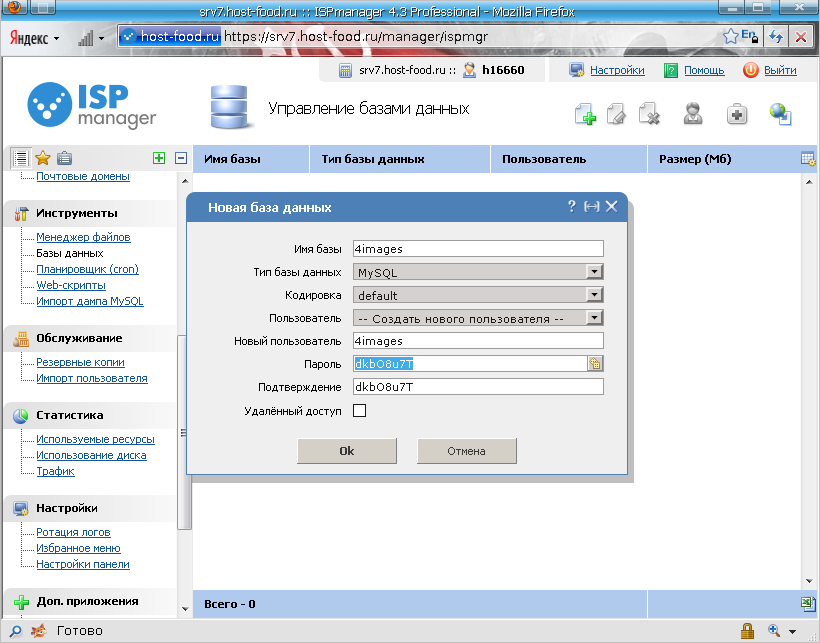
Task: Click the repair database first-aid icon
Action: 737,114
